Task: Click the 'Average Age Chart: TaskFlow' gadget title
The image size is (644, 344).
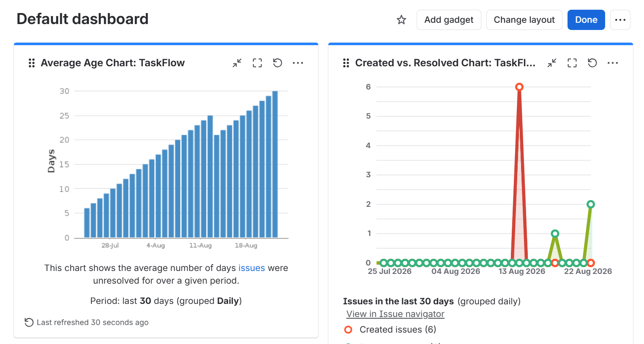Action: point(112,63)
